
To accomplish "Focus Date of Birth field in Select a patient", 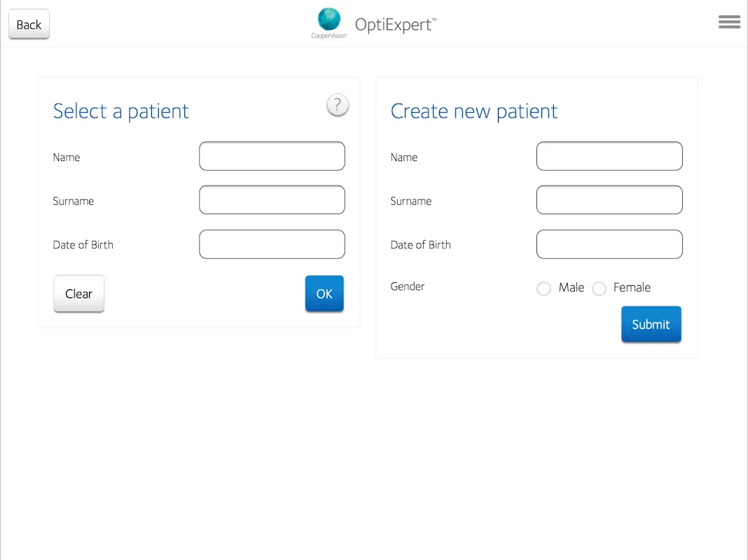I will (x=272, y=244).
